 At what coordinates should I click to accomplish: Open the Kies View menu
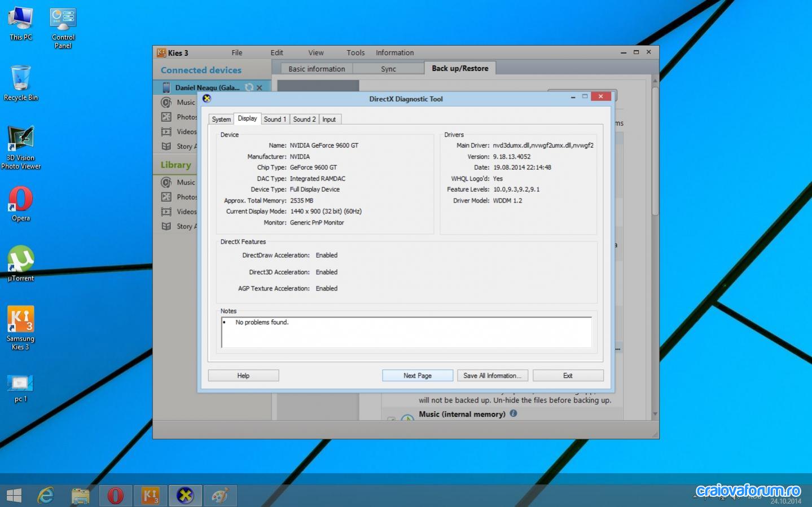coord(316,52)
